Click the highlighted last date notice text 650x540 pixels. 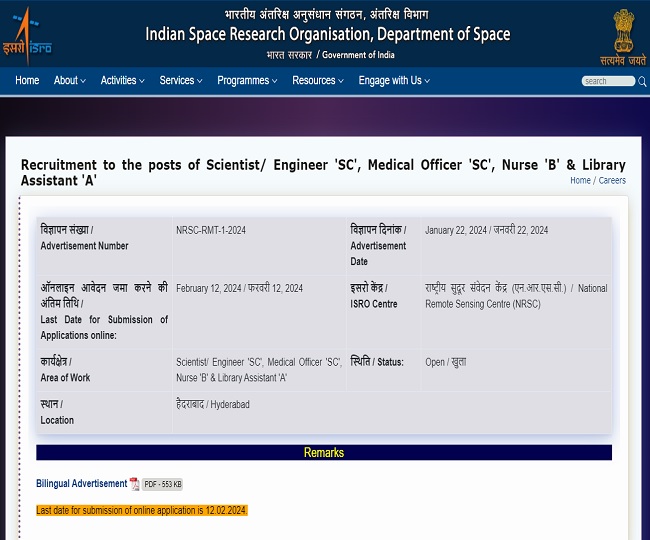(141, 510)
